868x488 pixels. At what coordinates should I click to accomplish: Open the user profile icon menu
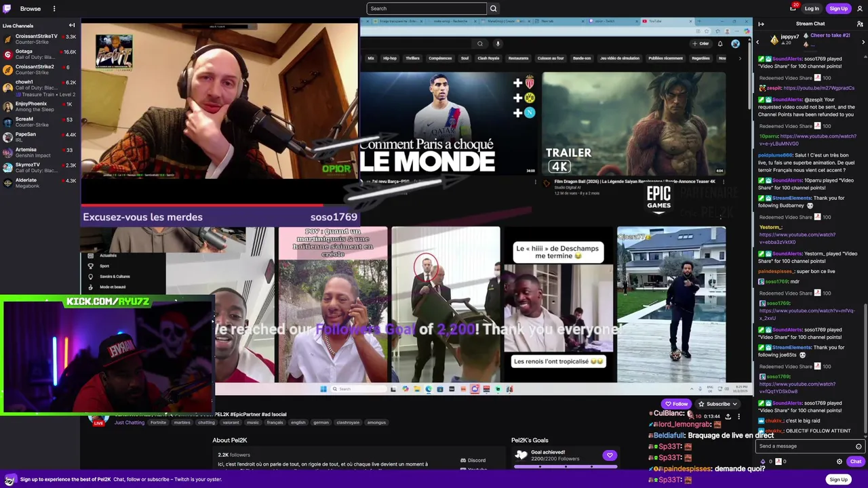[x=860, y=9]
